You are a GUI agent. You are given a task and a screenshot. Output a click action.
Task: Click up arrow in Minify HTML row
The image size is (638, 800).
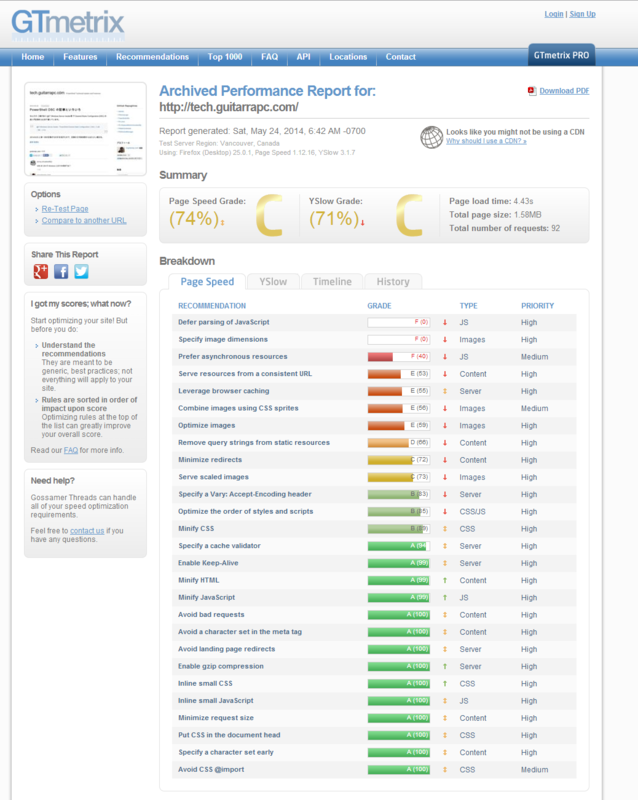point(445,580)
